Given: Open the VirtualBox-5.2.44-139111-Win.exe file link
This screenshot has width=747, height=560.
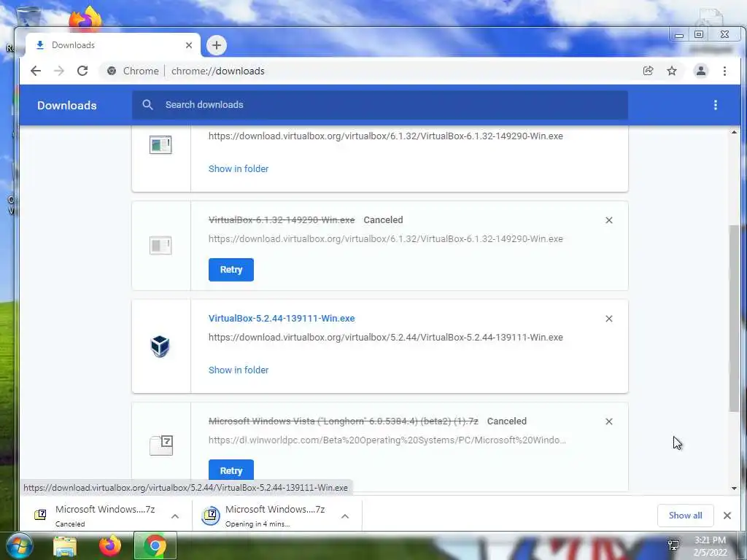Looking at the screenshot, I should click(282, 318).
